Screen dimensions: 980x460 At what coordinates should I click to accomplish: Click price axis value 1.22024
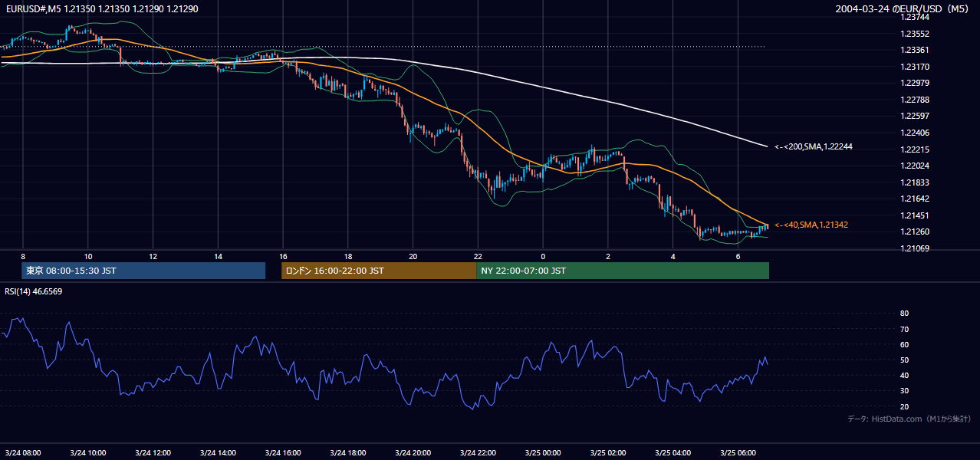click(913, 166)
